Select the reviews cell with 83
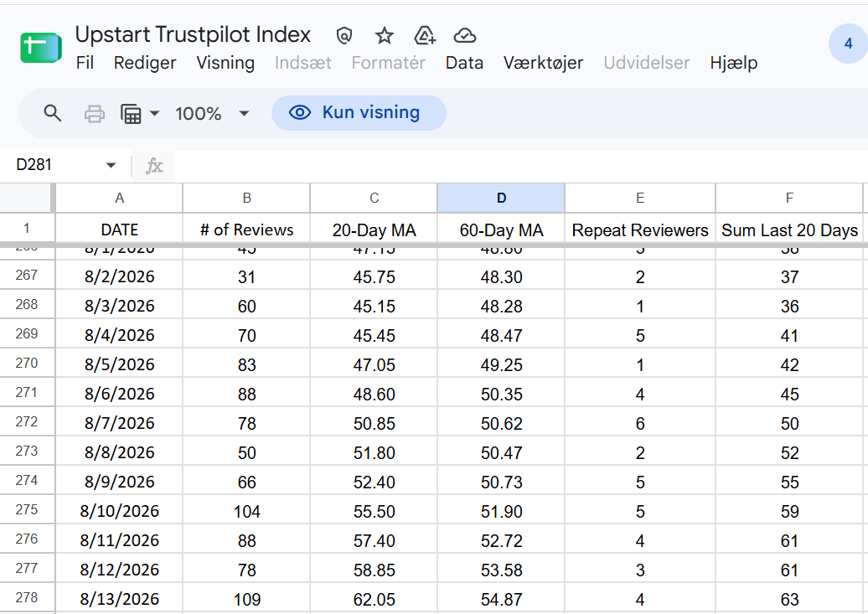 [246, 365]
